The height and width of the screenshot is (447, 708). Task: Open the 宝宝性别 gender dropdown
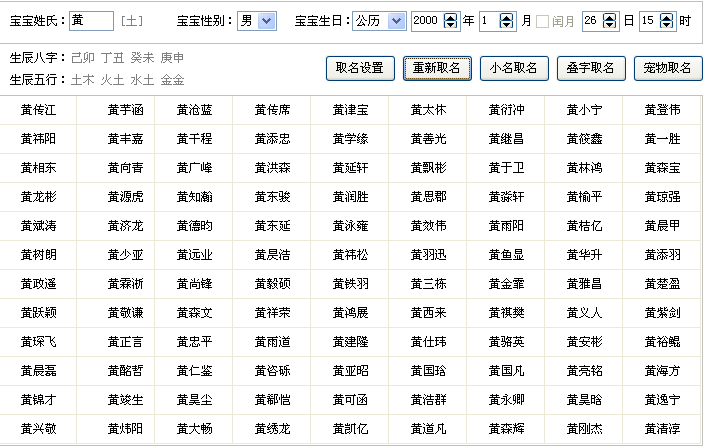click(x=266, y=21)
